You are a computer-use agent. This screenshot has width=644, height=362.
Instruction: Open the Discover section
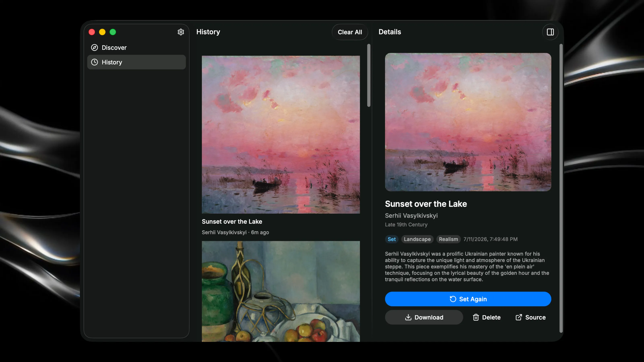[136, 47]
